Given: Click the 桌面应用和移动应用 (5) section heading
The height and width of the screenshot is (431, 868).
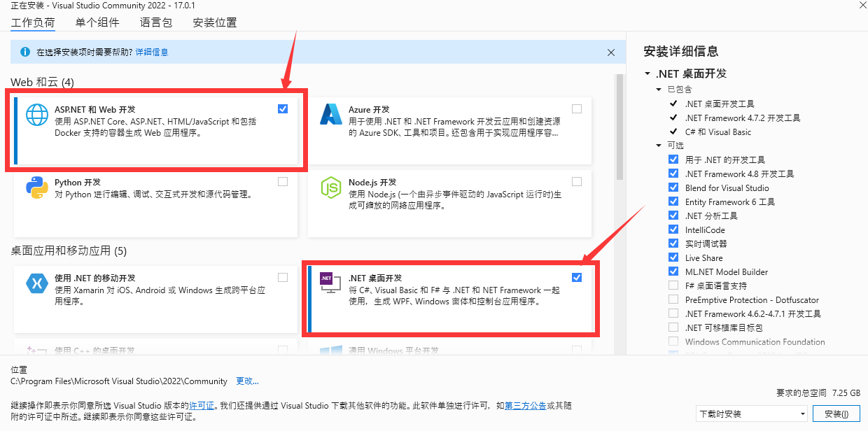Looking at the screenshot, I should [x=69, y=250].
